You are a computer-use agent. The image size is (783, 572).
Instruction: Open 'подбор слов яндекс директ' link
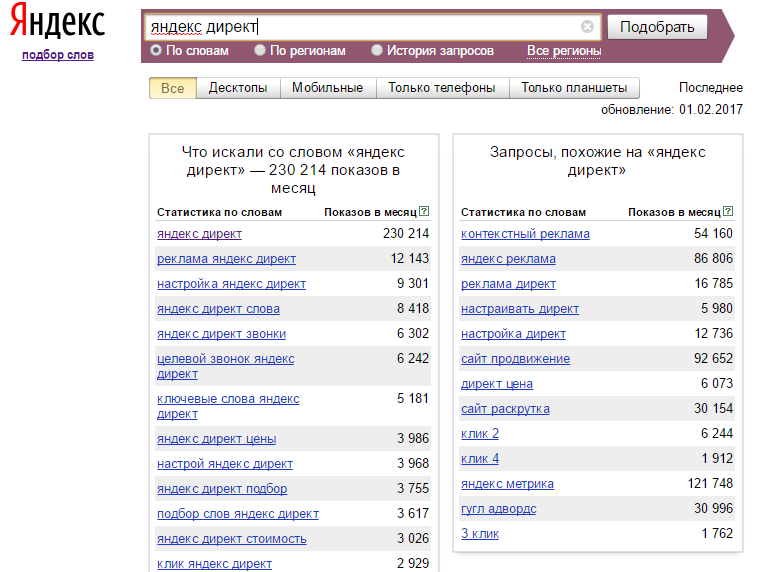[238, 514]
